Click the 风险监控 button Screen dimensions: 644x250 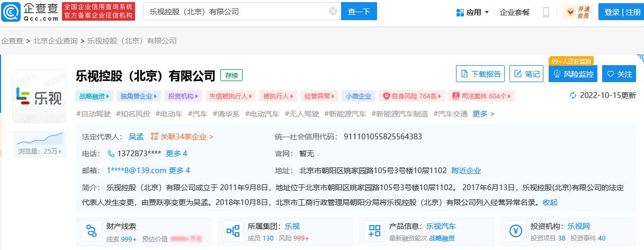[573, 74]
